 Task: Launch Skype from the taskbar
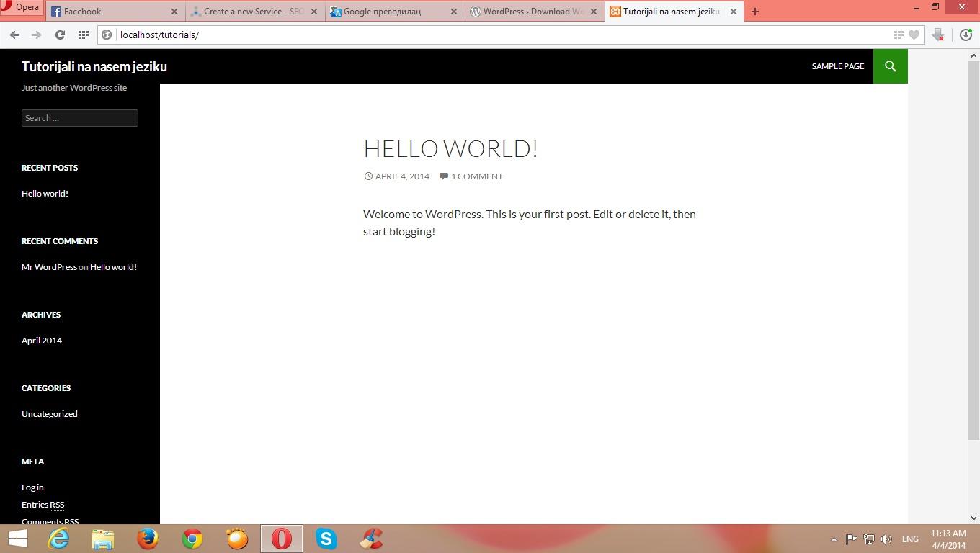(326, 539)
